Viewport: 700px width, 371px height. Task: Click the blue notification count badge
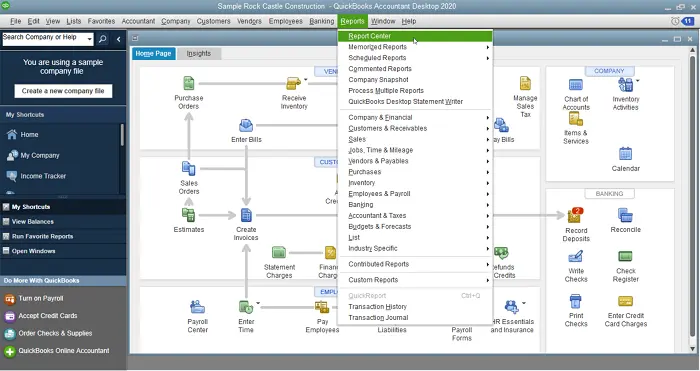(x=688, y=21)
